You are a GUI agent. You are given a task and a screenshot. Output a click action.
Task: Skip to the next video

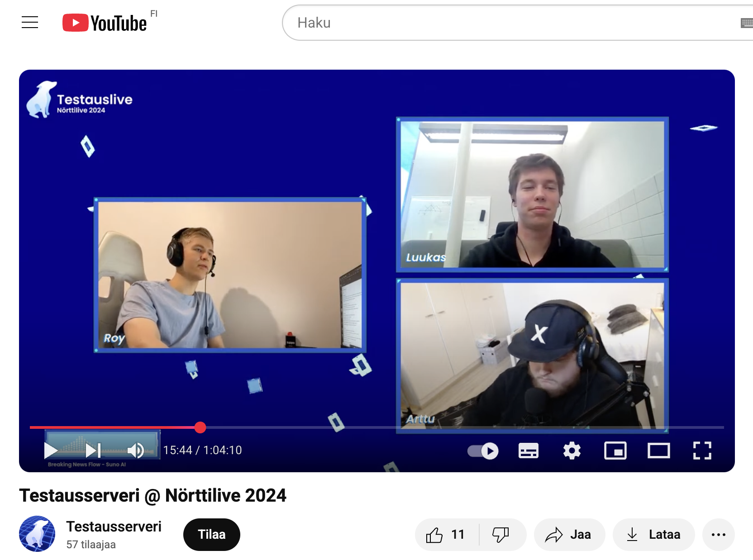93,451
